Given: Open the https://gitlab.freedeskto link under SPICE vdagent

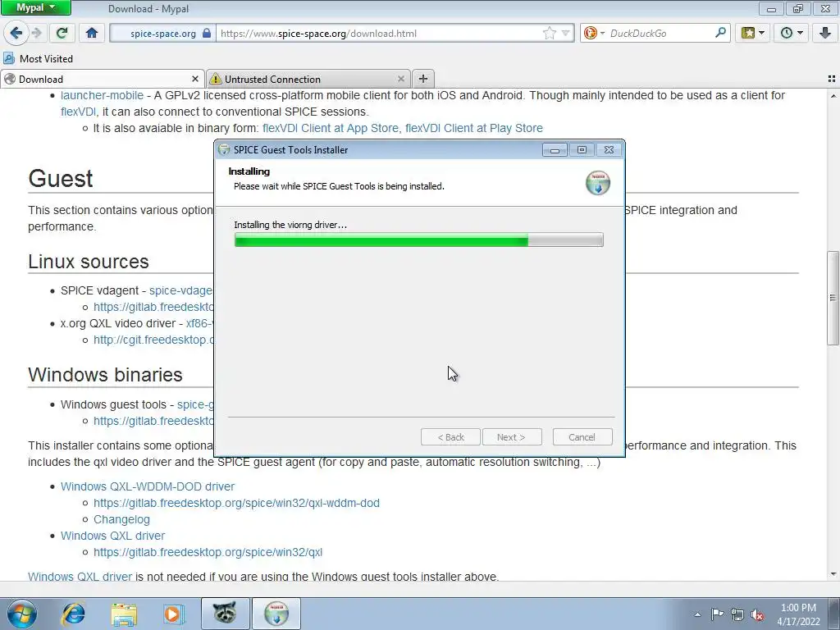Looking at the screenshot, I should coord(153,307).
